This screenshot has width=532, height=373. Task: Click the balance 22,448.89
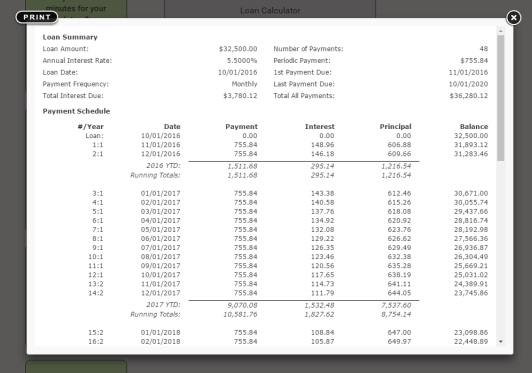tap(471, 341)
